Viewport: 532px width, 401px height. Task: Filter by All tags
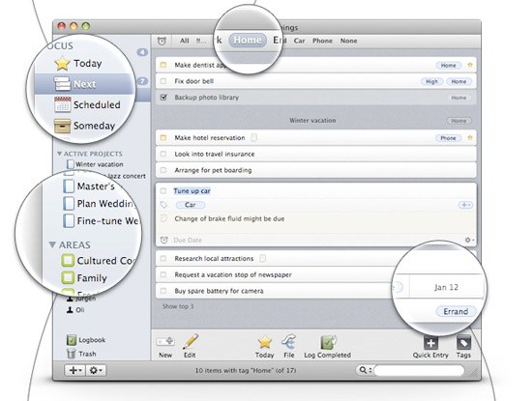pyautogui.click(x=184, y=41)
